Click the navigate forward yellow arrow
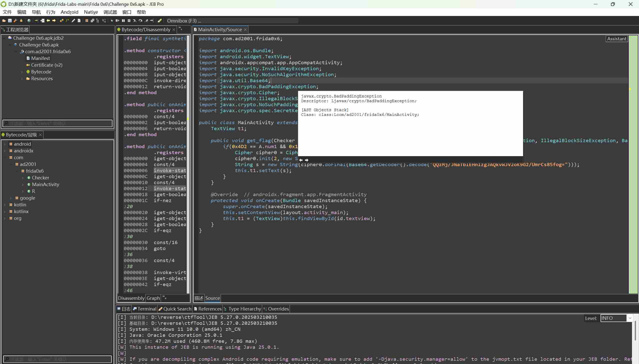Viewport: 639px width, 364px height. pyautogui.click(x=54, y=20)
